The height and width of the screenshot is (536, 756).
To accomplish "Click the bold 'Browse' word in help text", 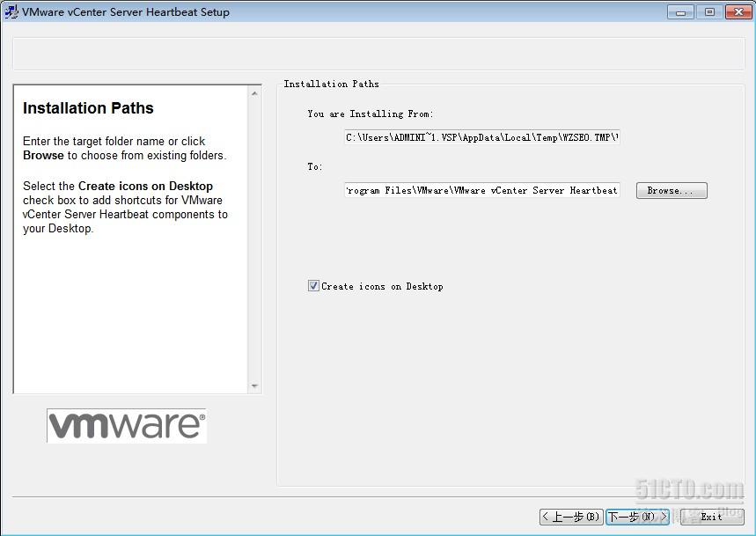I will (x=43, y=155).
